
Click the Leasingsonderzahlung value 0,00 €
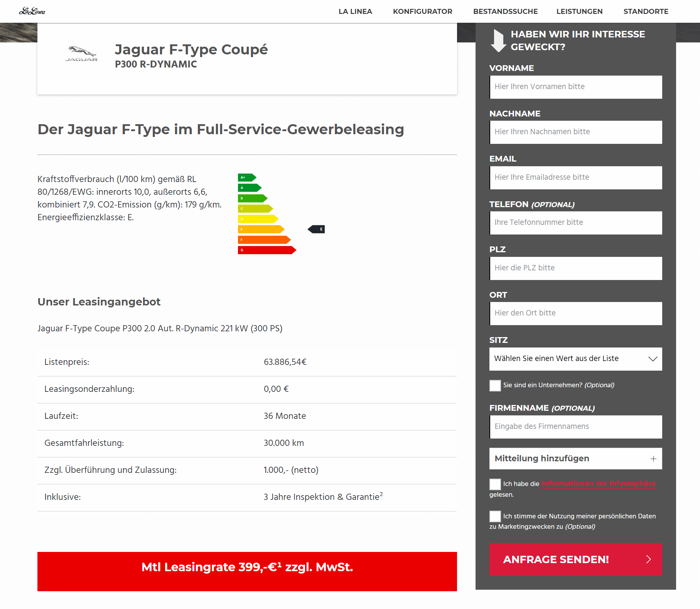click(x=276, y=389)
